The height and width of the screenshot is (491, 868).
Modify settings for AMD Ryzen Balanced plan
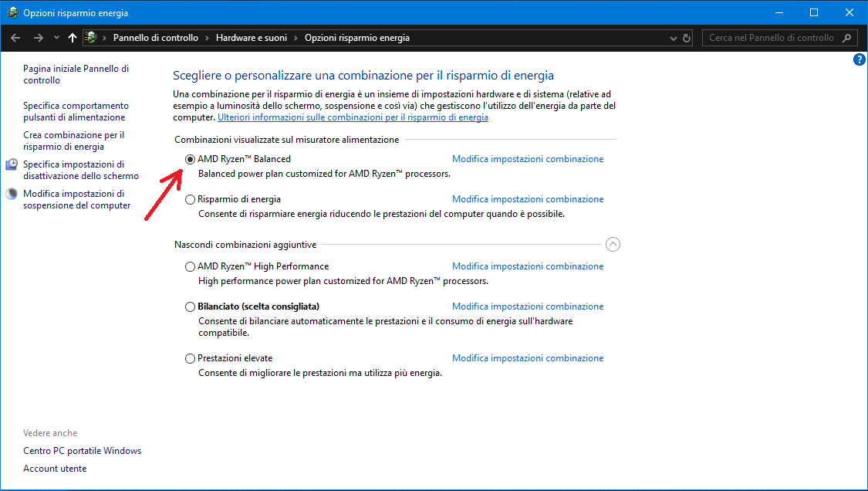(x=528, y=159)
